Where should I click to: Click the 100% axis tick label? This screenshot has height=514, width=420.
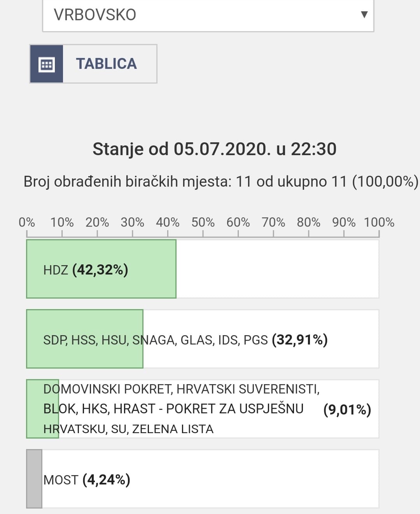point(379,222)
